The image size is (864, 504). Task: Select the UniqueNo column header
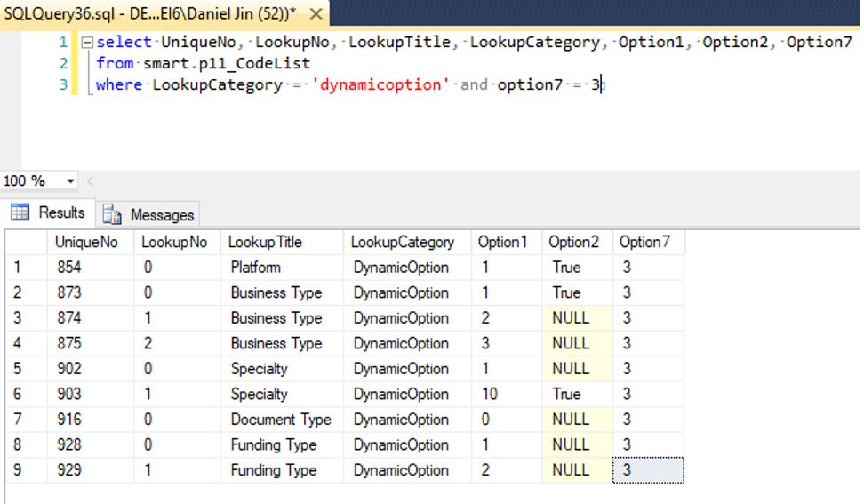click(x=91, y=242)
